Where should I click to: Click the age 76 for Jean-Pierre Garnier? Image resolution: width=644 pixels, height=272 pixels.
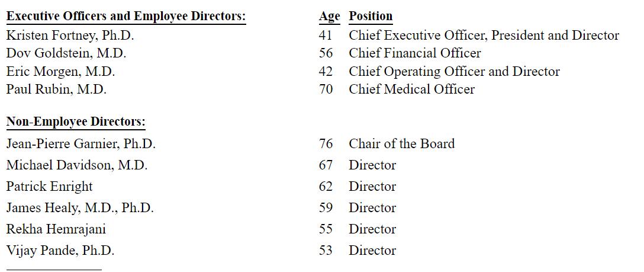pyautogui.click(x=326, y=144)
